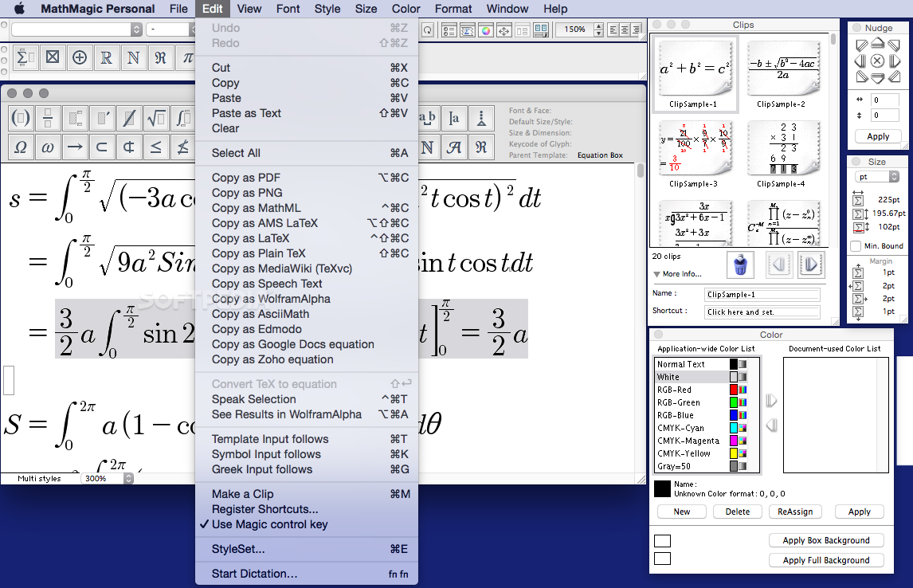Insert the circled plus symbol
The image size is (913, 588).
pyautogui.click(x=80, y=57)
